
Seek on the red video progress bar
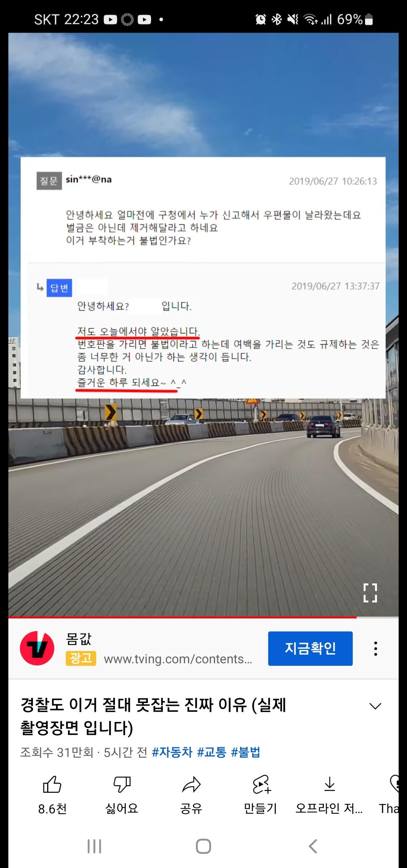point(203,617)
